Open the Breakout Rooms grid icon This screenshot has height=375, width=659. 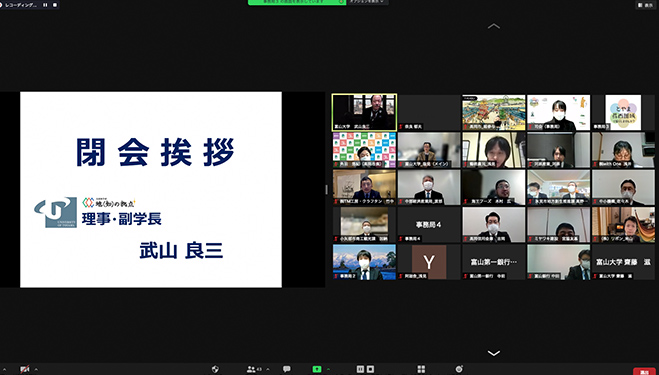(x=421, y=369)
